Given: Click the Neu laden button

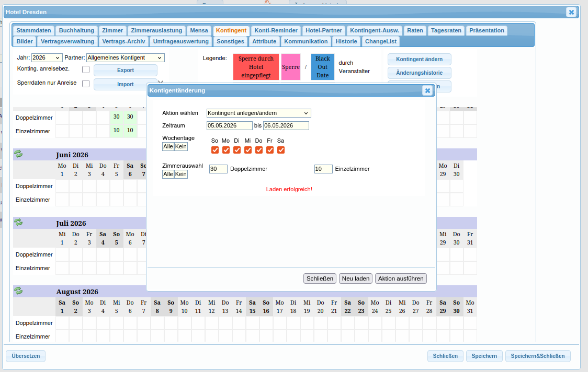Looking at the screenshot, I should point(356,278).
